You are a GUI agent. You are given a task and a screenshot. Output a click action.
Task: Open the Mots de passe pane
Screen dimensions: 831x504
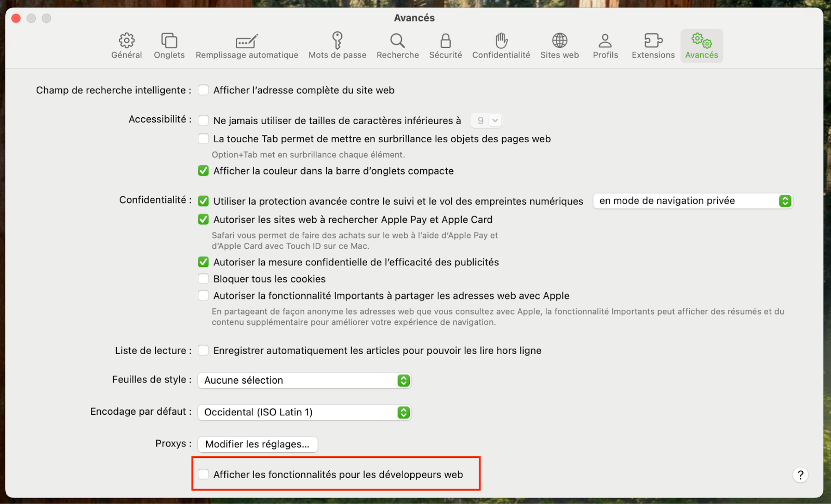click(338, 46)
